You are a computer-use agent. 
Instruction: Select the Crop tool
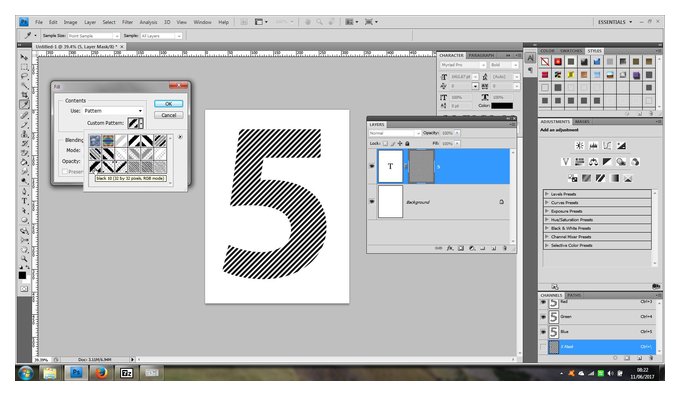[24, 95]
